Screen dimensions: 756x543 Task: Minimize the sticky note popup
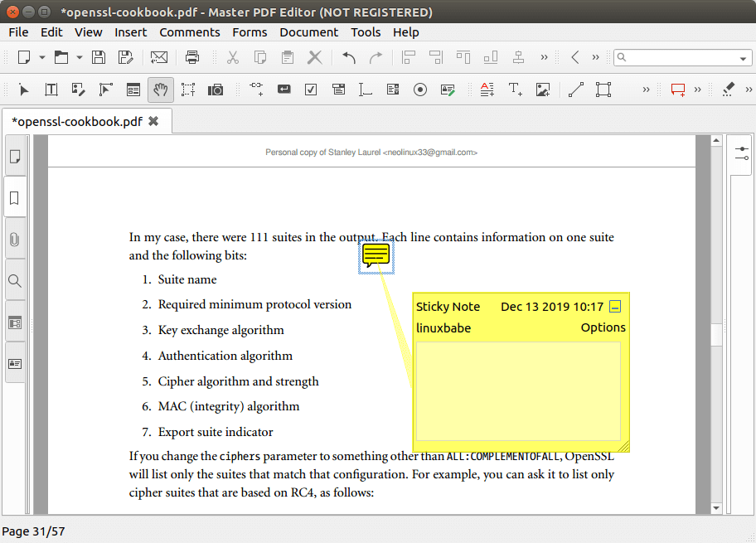coord(615,307)
